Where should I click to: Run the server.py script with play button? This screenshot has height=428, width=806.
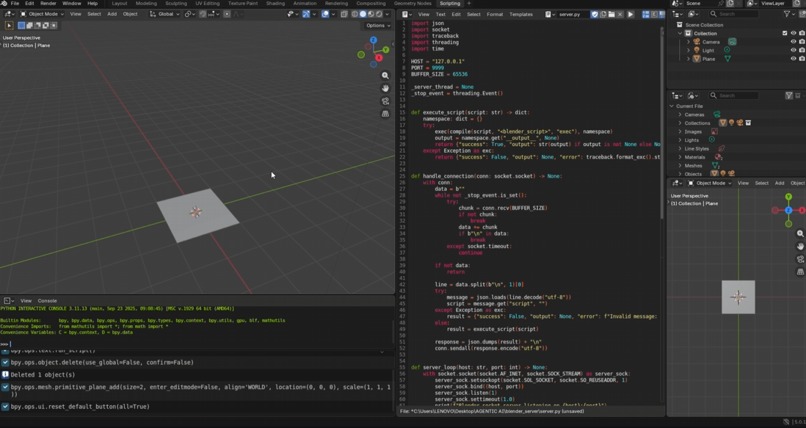(x=631, y=14)
